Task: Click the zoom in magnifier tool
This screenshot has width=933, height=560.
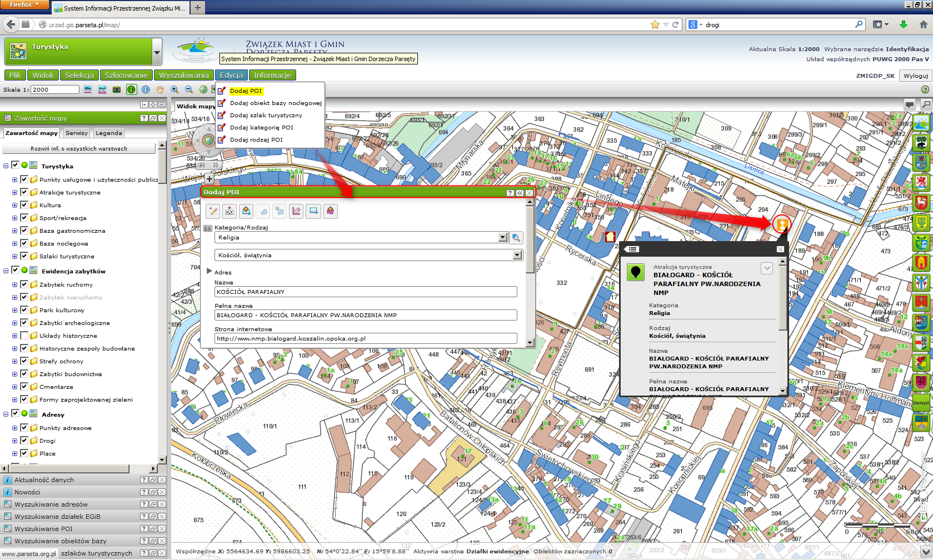Action: (174, 89)
